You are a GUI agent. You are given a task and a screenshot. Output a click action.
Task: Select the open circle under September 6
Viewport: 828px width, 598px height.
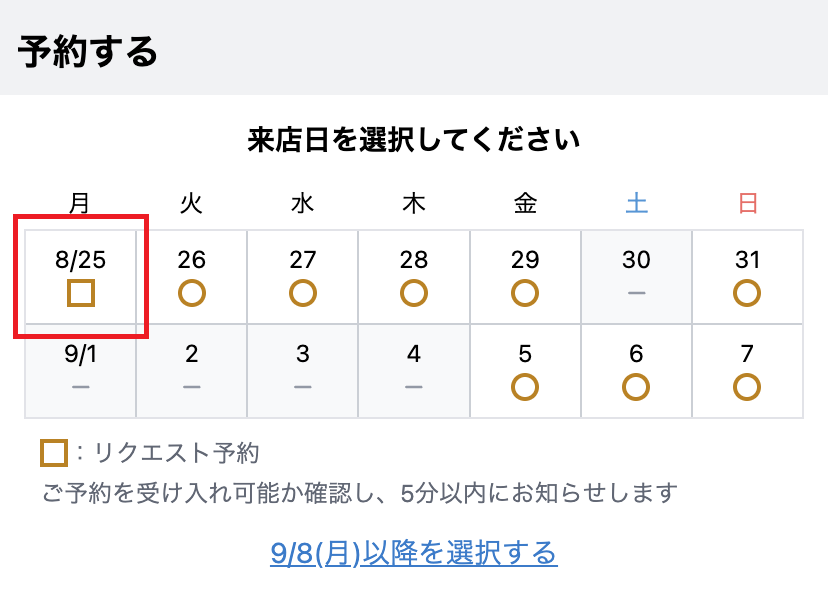tap(636, 387)
